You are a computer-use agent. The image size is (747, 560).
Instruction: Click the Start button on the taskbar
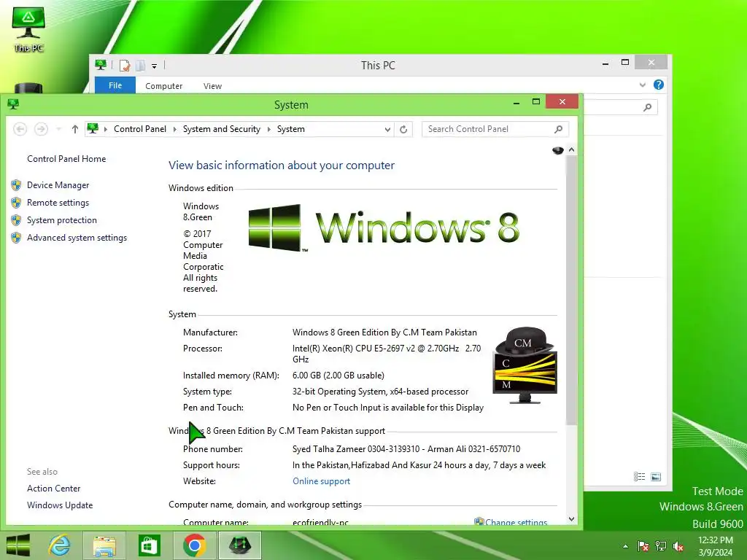pyautogui.click(x=18, y=545)
